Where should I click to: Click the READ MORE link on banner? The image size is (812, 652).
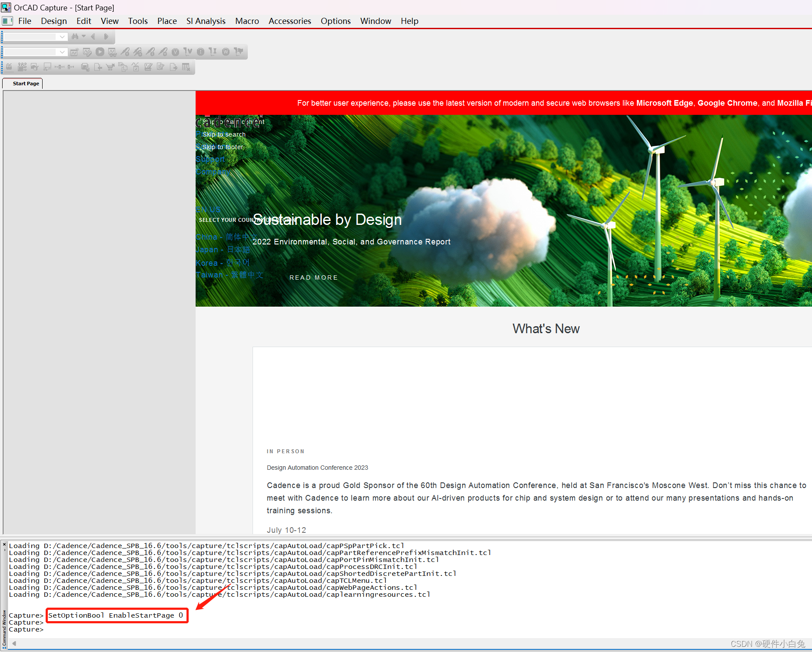313,278
